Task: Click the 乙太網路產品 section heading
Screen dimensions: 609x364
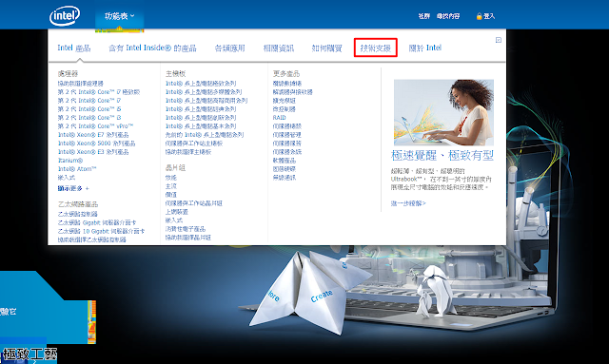Action: coord(78,203)
